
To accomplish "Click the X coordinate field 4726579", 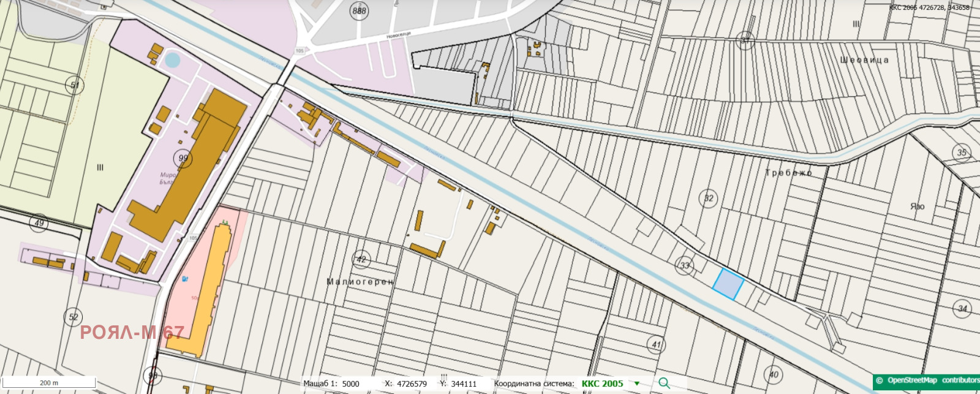I will (412, 384).
